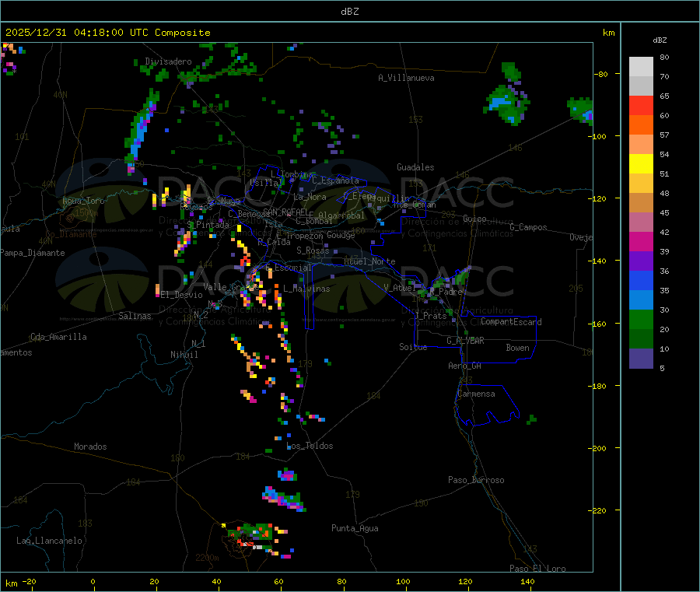Click the 'Goudge' map label
The width and height of the screenshot is (700, 592).
341,235
